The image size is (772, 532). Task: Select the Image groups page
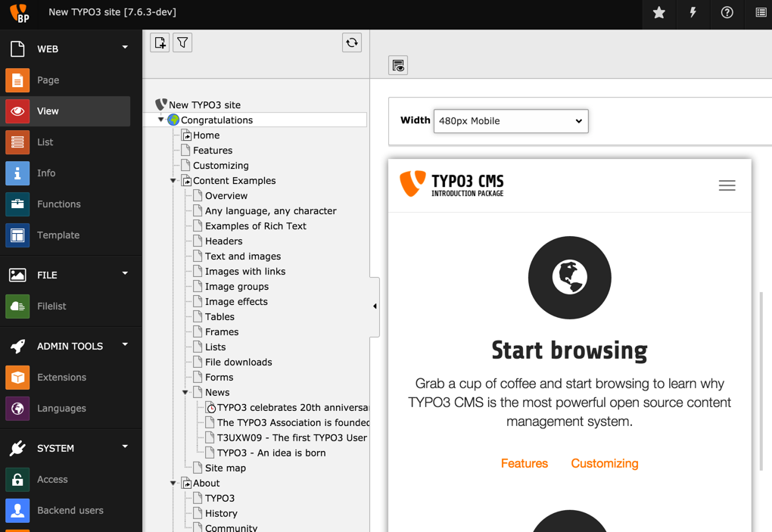[x=237, y=287]
